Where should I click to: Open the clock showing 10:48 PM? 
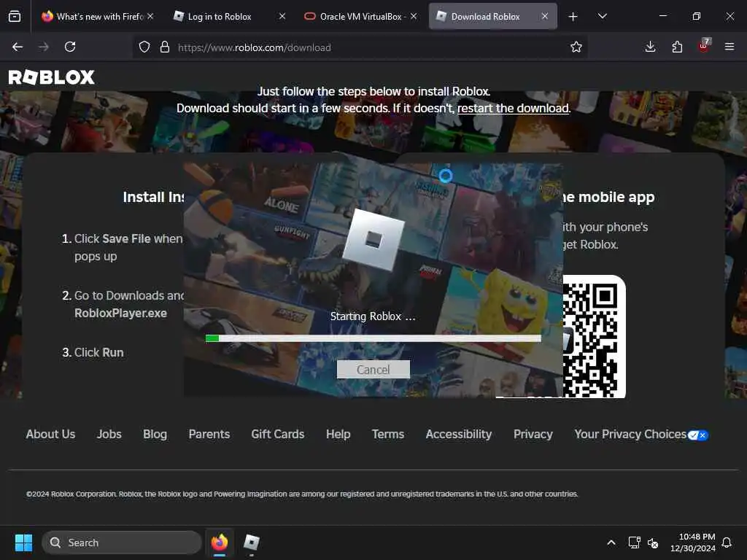coord(693,542)
